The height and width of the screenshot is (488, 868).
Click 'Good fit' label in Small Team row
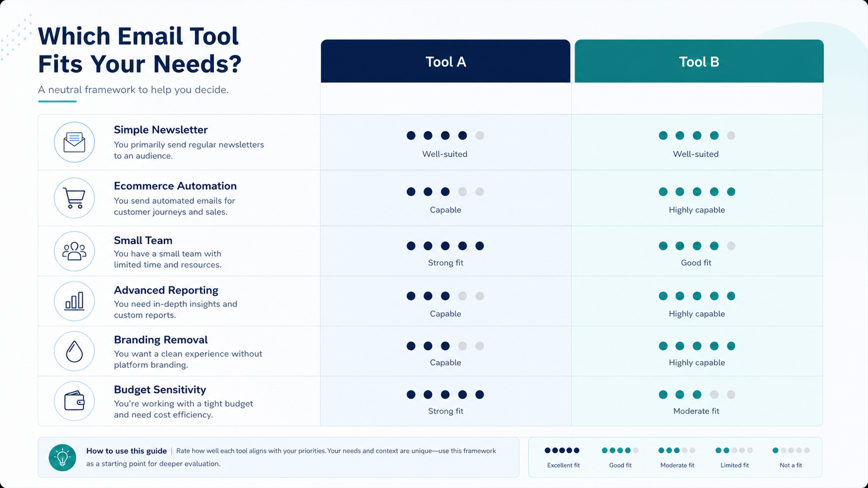(696, 262)
